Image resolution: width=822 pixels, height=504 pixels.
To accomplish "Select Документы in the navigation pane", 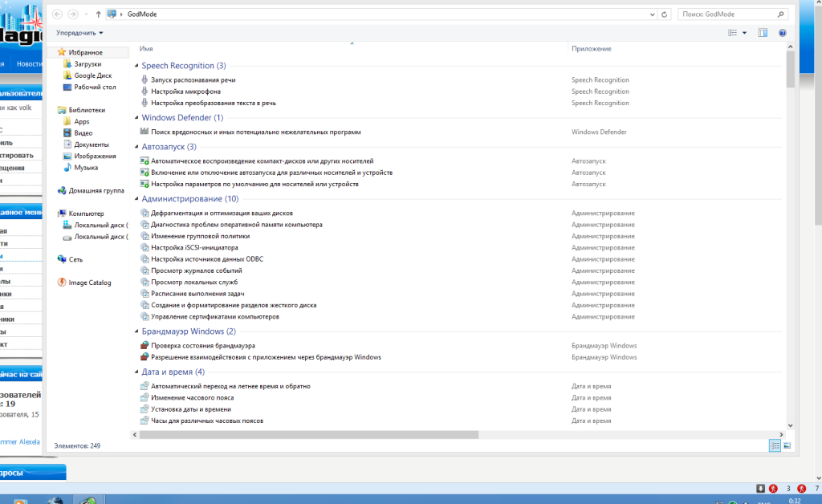I will coord(92,144).
